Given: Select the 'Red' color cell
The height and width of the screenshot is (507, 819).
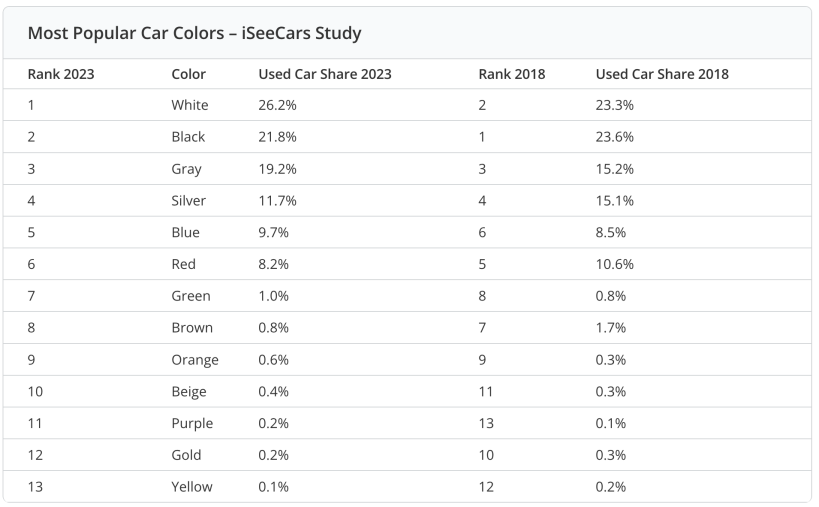Looking at the screenshot, I should point(183,264).
